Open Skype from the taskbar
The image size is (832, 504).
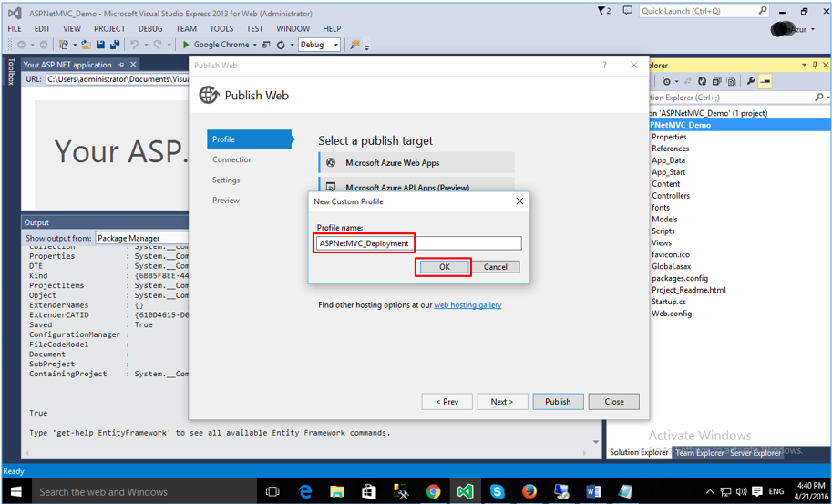coord(498,492)
